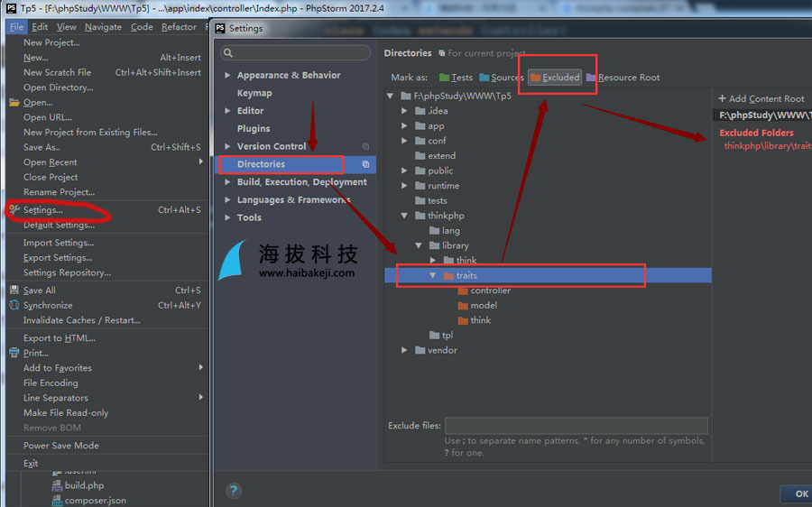Image resolution: width=812 pixels, height=507 pixels.
Task: Select excluded folder thinkphp\library\traits entry
Action: point(768,146)
